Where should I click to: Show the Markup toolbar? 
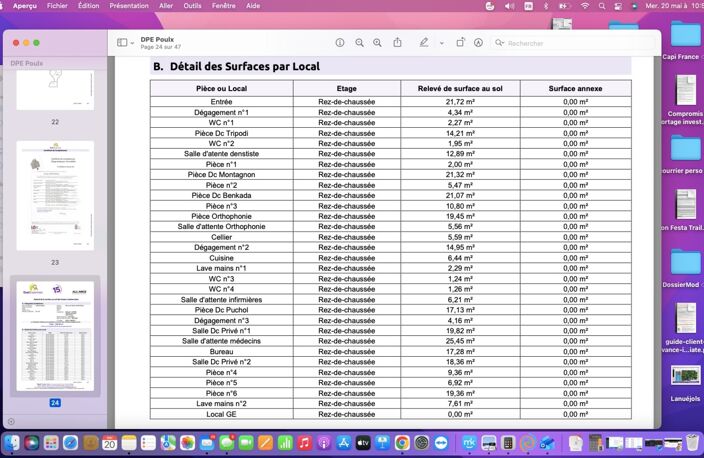click(479, 43)
